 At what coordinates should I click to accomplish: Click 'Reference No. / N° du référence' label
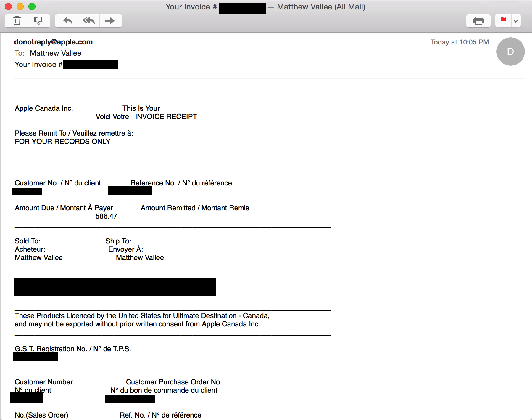(181, 183)
